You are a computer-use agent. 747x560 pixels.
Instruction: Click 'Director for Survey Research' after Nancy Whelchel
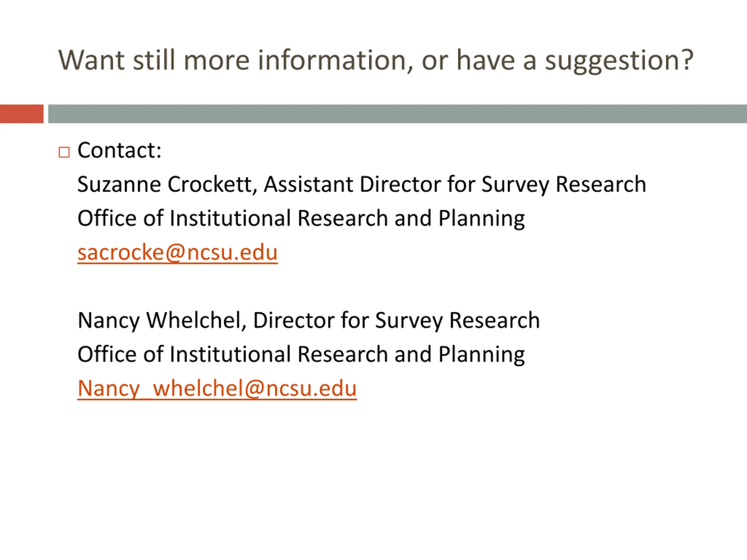pyautogui.click(x=397, y=320)
